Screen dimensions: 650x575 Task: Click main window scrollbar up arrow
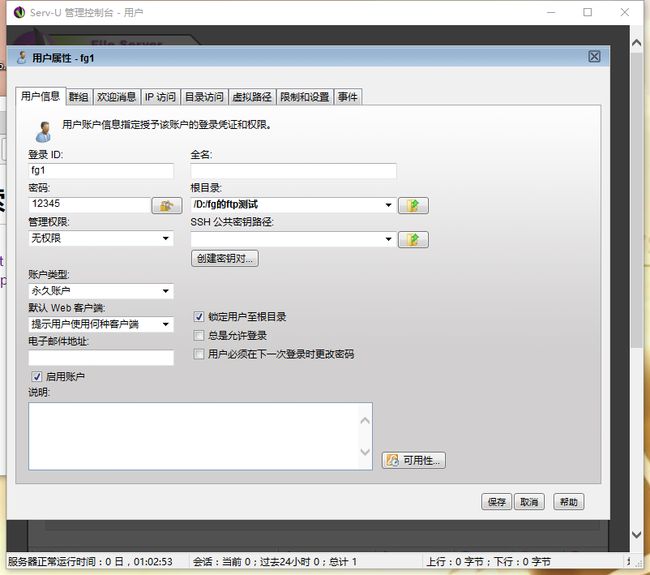(x=636, y=43)
